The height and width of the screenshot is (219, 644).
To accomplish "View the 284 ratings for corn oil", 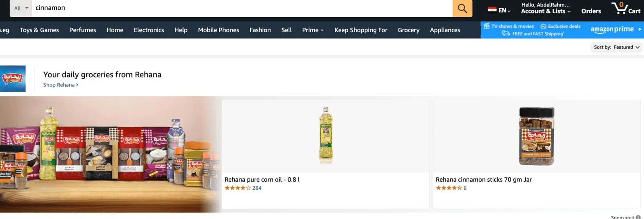I will click(x=257, y=188).
